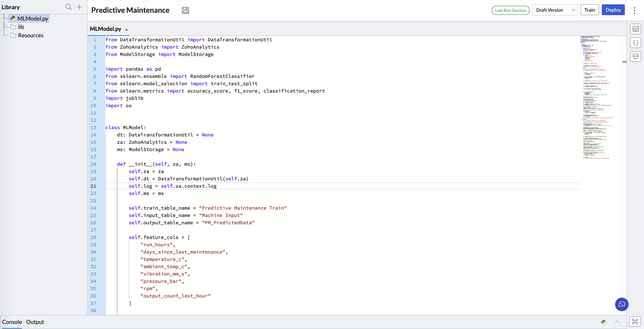
Task: Search the Library panel
Action: pyautogui.click(x=69, y=7)
